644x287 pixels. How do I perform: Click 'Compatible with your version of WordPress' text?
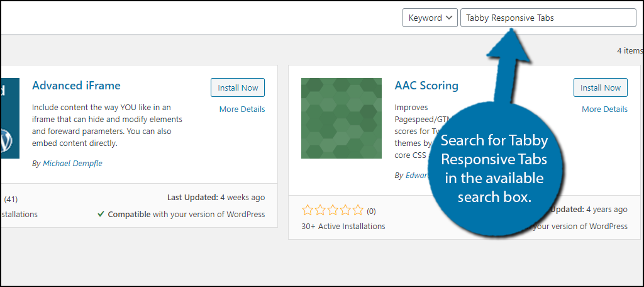pyautogui.click(x=186, y=214)
